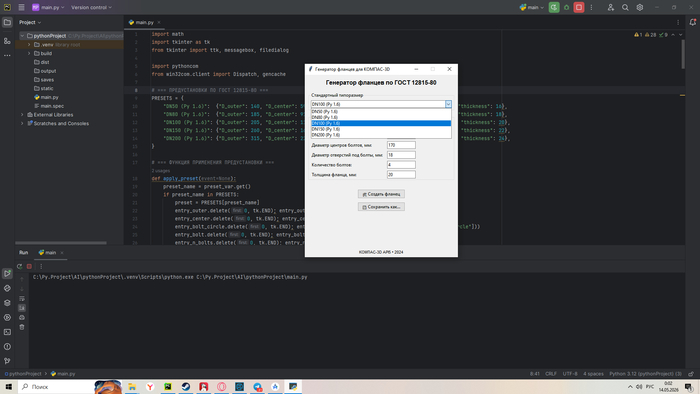Open Windows Start menu

tap(8, 387)
